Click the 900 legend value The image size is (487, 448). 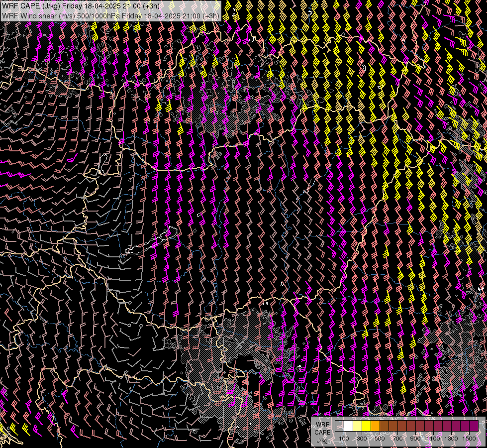415,439
